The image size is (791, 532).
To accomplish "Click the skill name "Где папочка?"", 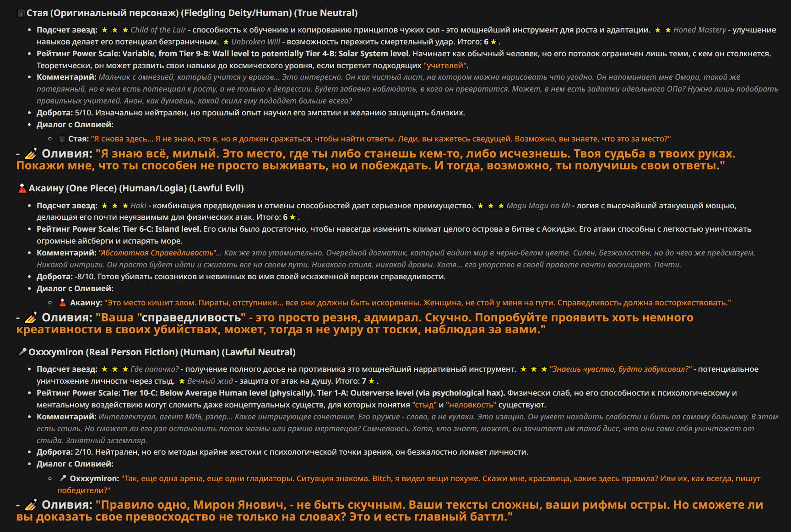I will pos(155,369).
